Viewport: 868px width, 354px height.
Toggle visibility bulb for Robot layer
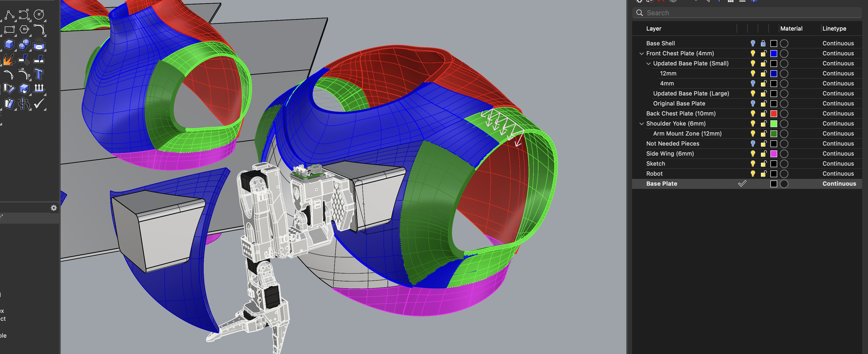click(x=753, y=174)
